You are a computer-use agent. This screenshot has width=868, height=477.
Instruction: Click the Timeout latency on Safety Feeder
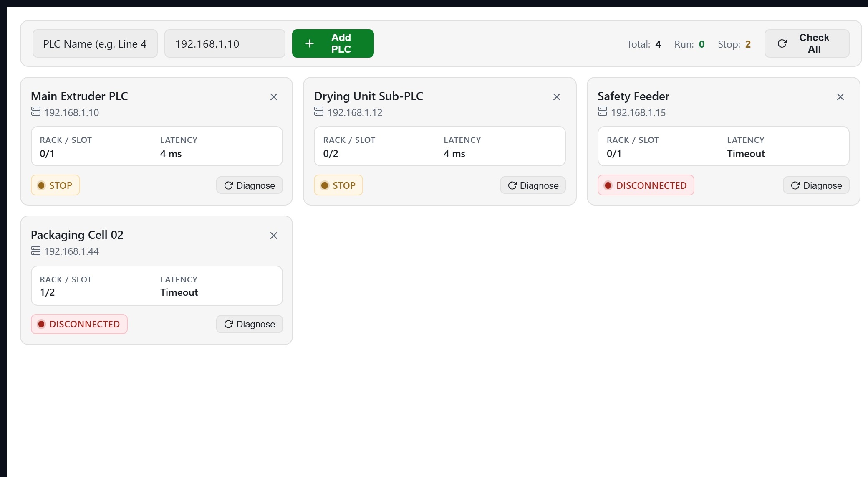[x=746, y=154]
